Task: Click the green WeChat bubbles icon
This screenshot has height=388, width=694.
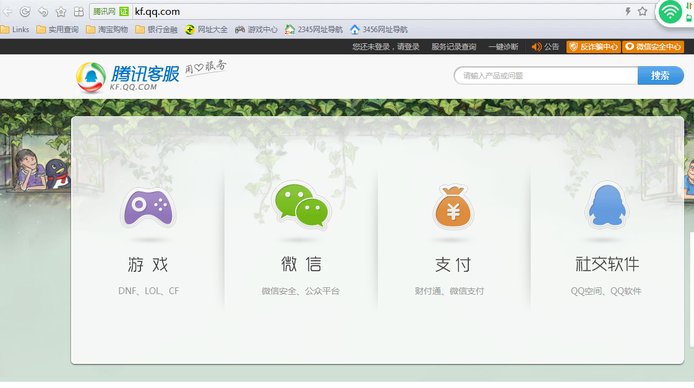Action: pos(301,205)
